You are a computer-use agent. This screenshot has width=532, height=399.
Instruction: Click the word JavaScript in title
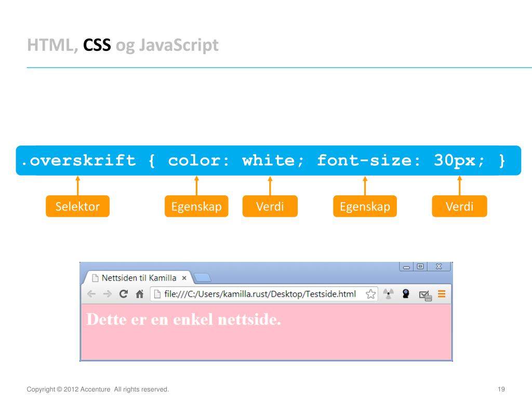coord(179,46)
